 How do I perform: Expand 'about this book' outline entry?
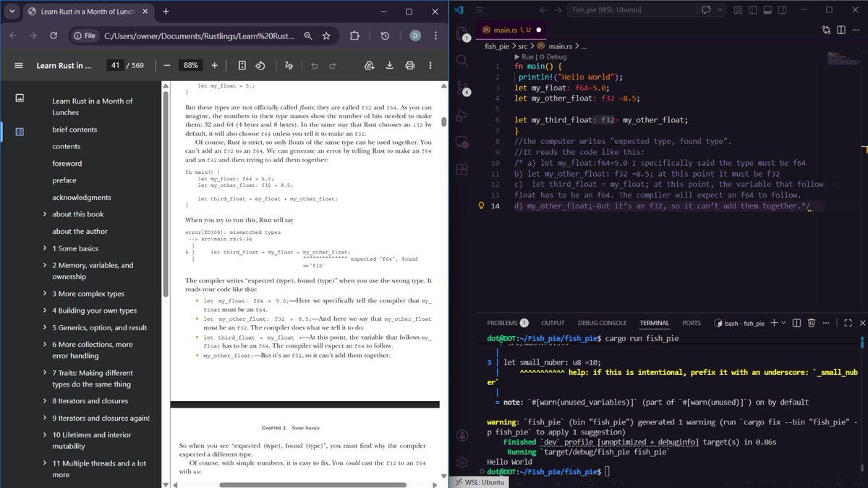[x=45, y=214]
